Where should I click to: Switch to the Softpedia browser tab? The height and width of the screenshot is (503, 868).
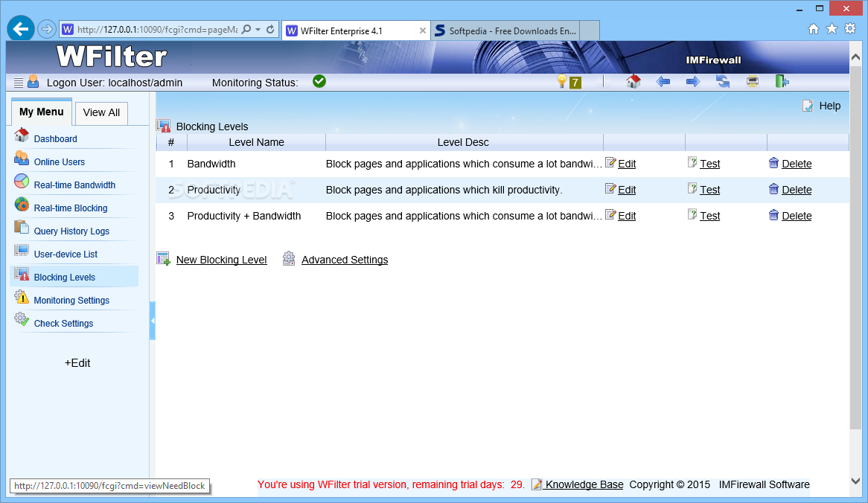[x=505, y=31]
